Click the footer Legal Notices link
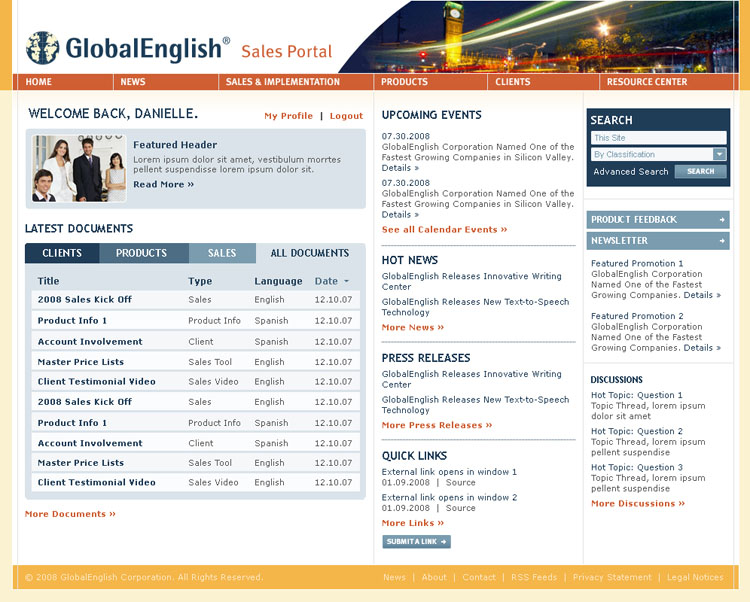750x602 pixels. [x=695, y=577]
